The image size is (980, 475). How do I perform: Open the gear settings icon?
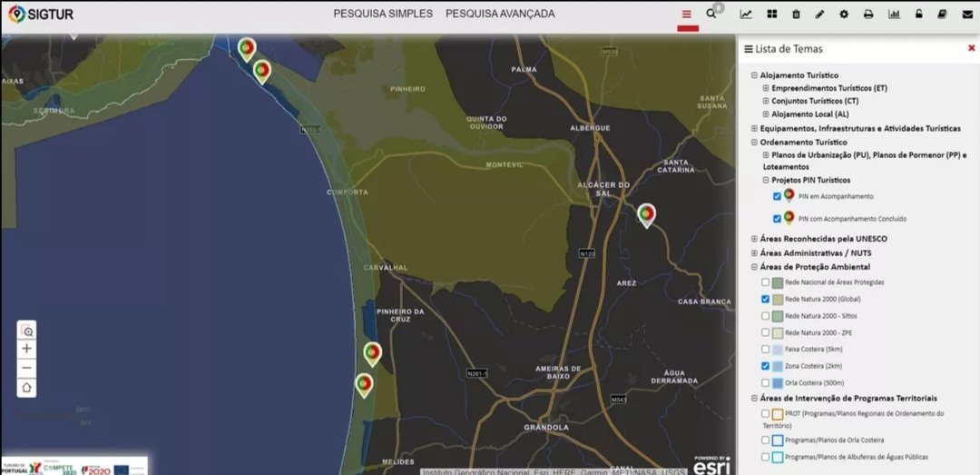coord(845,15)
